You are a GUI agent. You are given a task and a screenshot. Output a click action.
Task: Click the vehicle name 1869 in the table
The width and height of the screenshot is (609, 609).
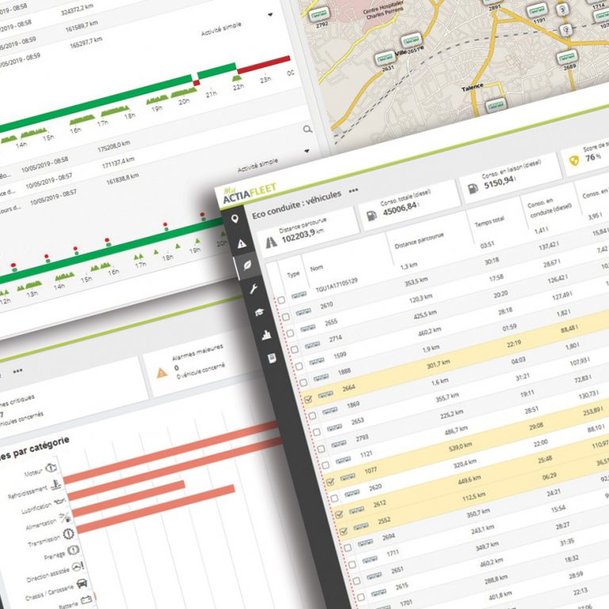(x=353, y=405)
